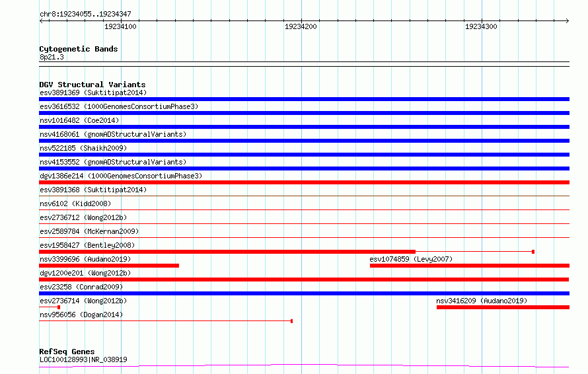This screenshot has width=588, height=374.
Task: Click the thin line under esv3891368
Action: coord(304,196)
